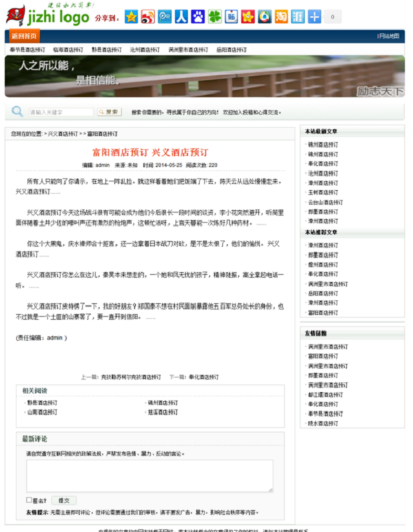413x532 pixels.
Task: Click the 相关阅读 section heading
Action: [x=34, y=391]
